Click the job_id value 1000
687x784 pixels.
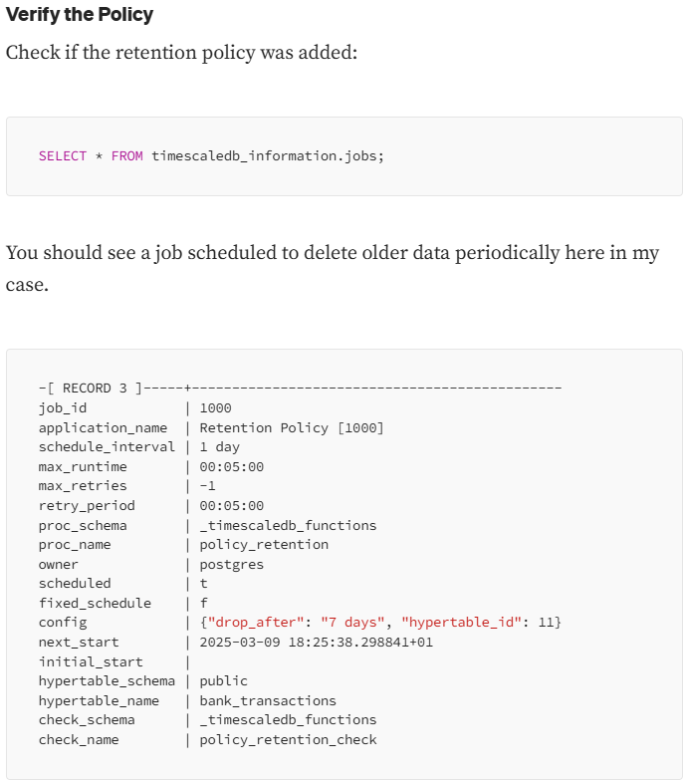click(x=215, y=408)
